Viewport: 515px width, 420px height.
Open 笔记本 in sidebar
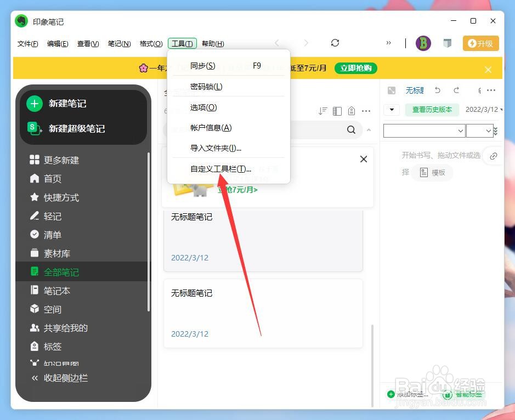pyautogui.click(x=50, y=291)
